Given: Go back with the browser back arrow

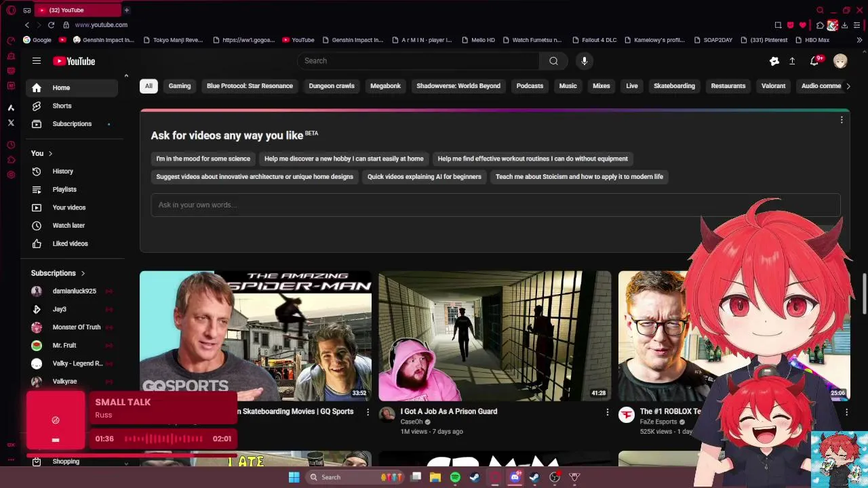Looking at the screenshot, I should point(27,25).
